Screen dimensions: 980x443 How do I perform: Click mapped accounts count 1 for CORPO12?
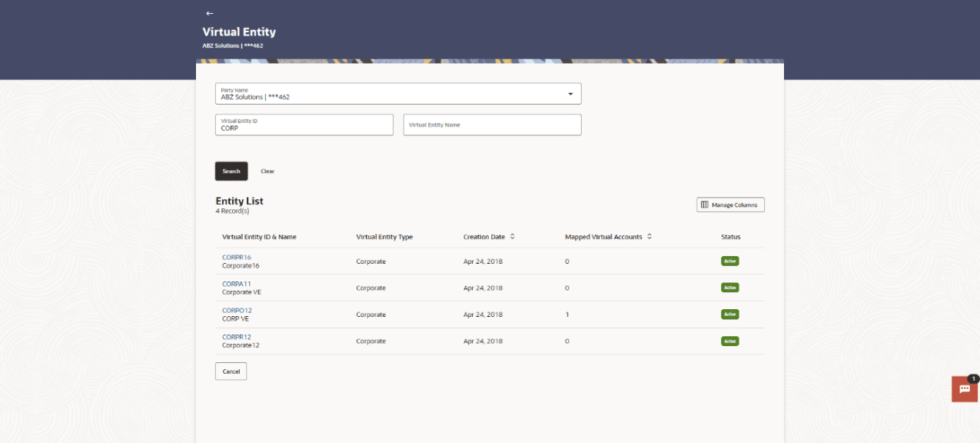coord(567,315)
